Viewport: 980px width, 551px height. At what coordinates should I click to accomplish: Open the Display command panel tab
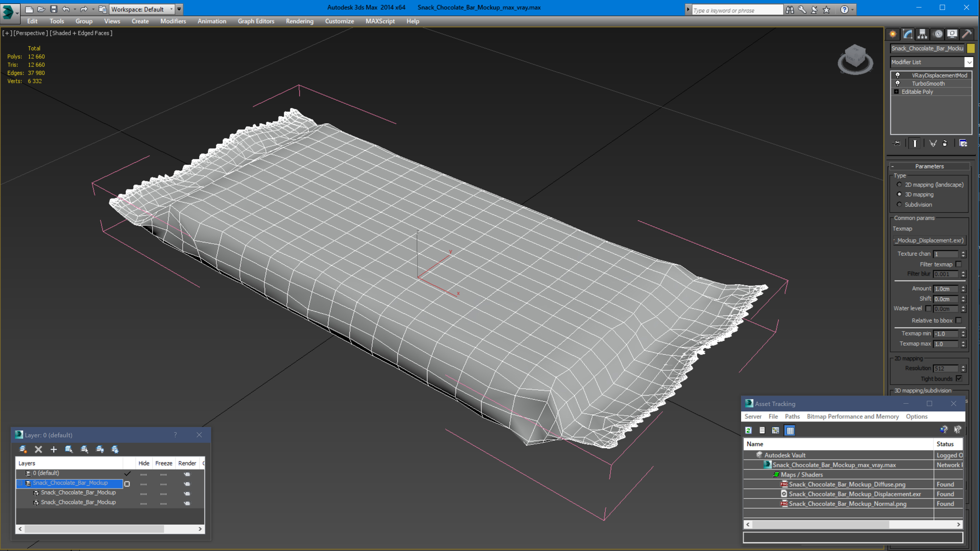pyautogui.click(x=952, y=34)
